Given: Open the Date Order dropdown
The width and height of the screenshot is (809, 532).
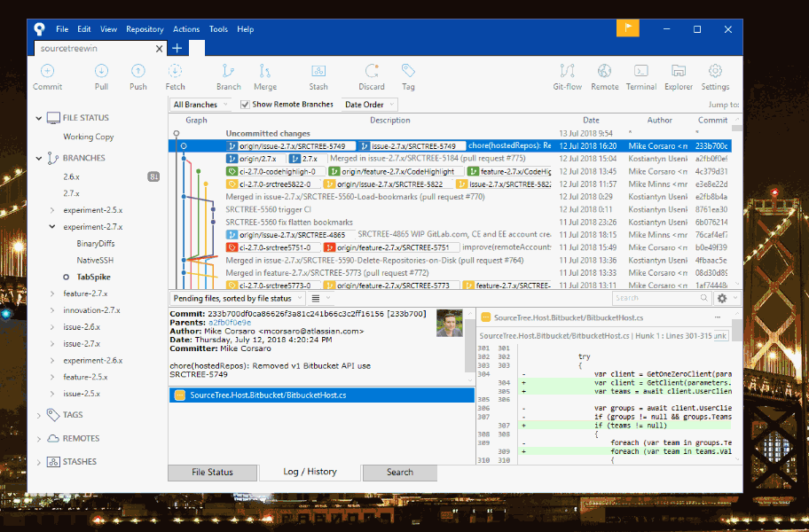Looking at the screenshot, I should point(369,105).
